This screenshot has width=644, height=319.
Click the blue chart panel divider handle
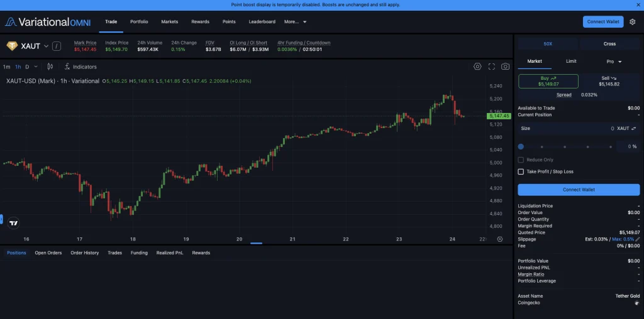257,243
